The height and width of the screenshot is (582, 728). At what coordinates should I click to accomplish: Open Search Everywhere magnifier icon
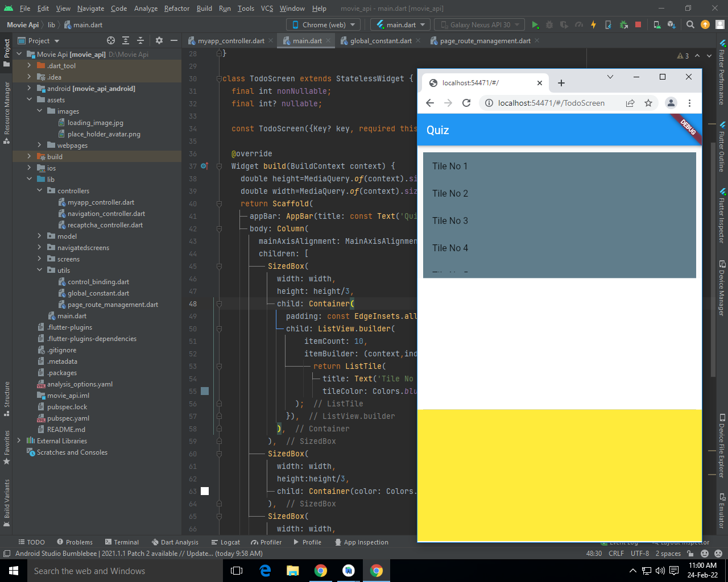tap(690, 24)
